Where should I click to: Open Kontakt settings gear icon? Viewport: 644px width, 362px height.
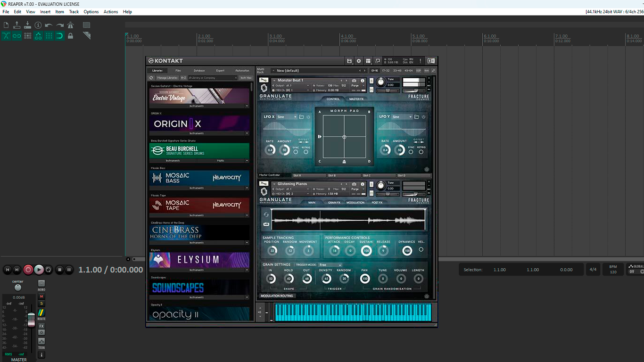point(359,61)
